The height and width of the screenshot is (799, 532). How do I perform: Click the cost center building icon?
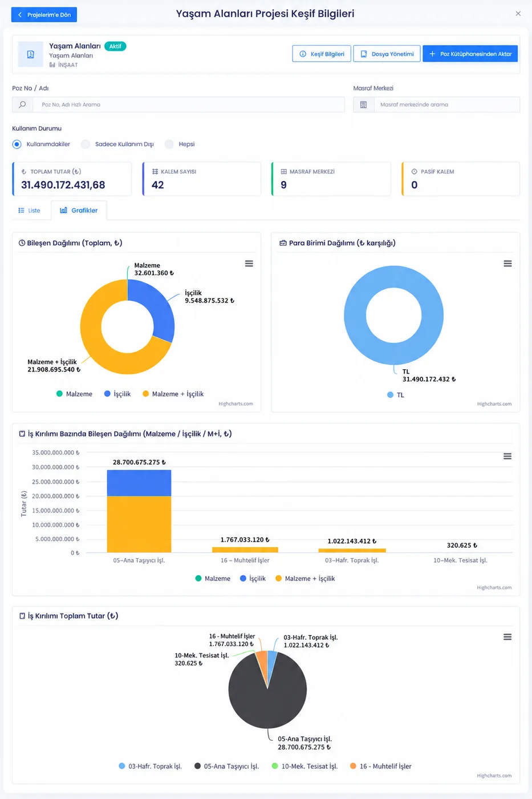coord(363,104)
